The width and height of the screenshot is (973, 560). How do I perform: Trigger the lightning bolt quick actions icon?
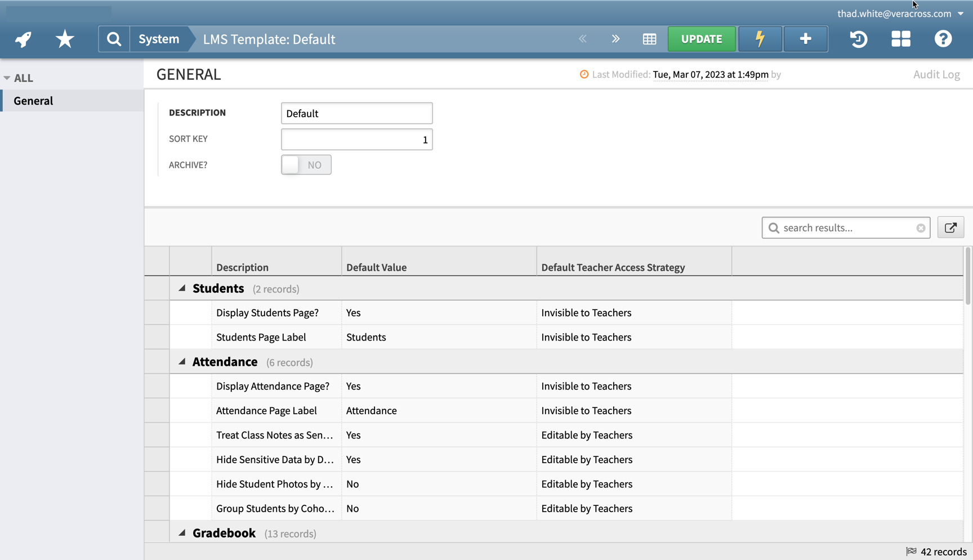tap(760, 39)
